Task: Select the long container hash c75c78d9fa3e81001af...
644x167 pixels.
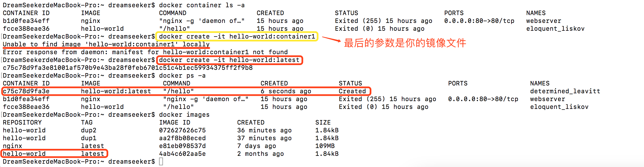Action: [x=128, y=68]
